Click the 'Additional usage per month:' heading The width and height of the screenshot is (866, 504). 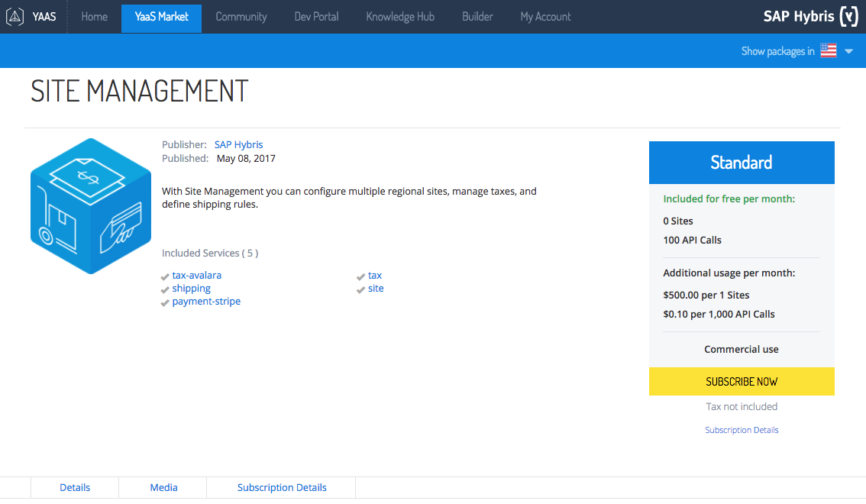[729, 273]
